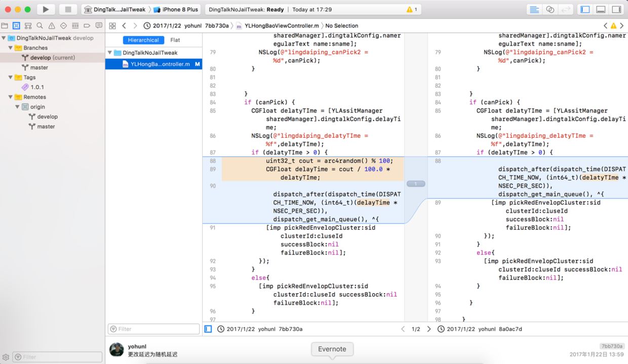628x364 pixels.
Task: Collapse the Remotes group
Action: point(11,97)
